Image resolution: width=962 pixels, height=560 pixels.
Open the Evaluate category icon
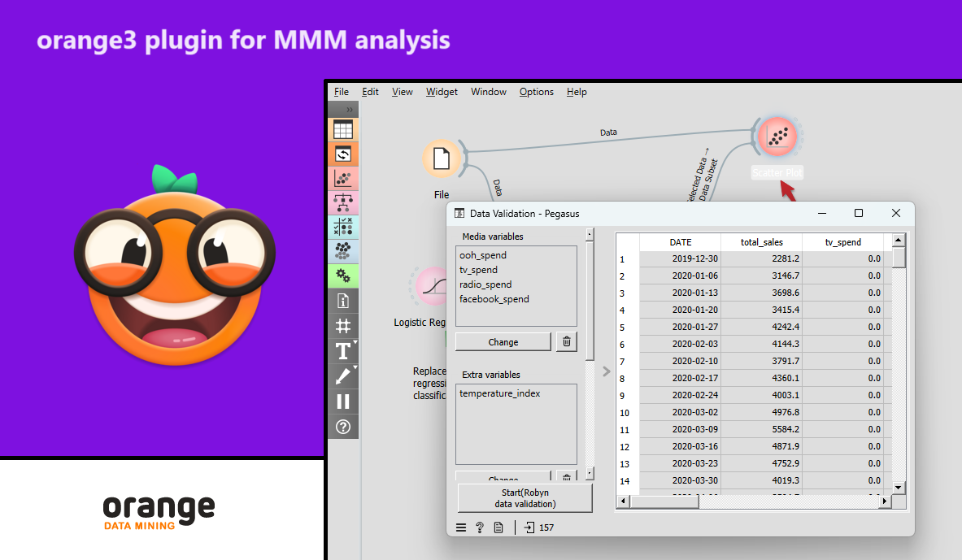343,227
